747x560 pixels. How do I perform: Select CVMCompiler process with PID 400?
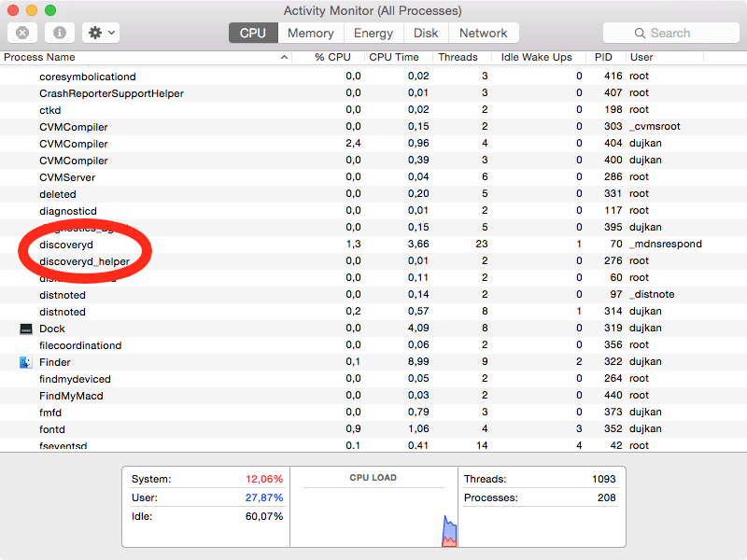373,161
